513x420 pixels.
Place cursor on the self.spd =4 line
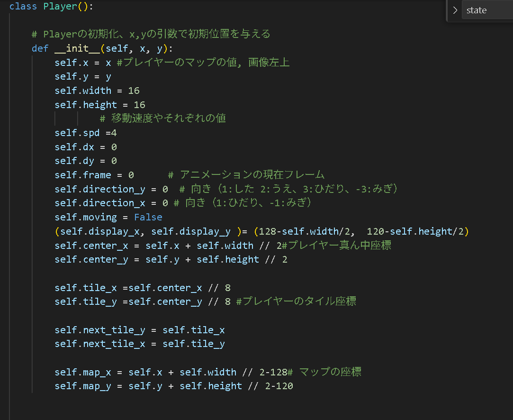[x=86, y=133]
